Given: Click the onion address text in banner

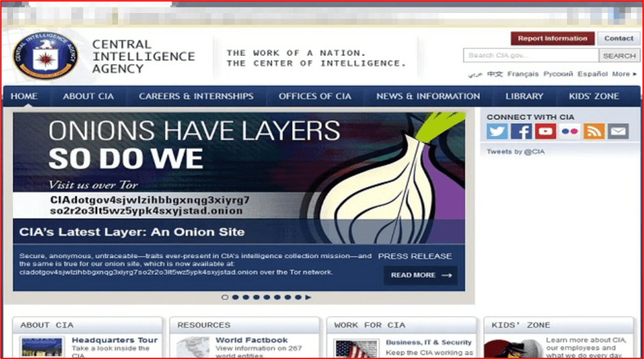Looking at the screenshot, I should tap(150, 205).
